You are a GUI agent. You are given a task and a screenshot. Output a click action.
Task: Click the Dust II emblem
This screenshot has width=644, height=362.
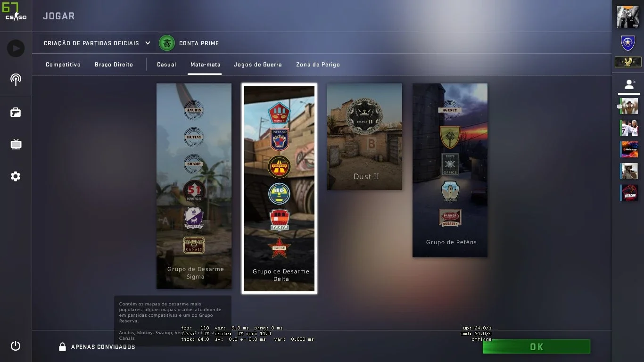[364, 117]
